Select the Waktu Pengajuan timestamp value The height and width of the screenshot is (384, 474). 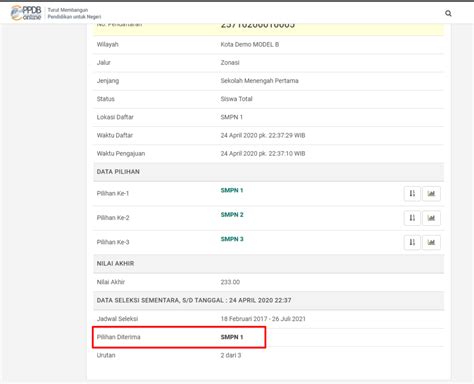[263, 154]
